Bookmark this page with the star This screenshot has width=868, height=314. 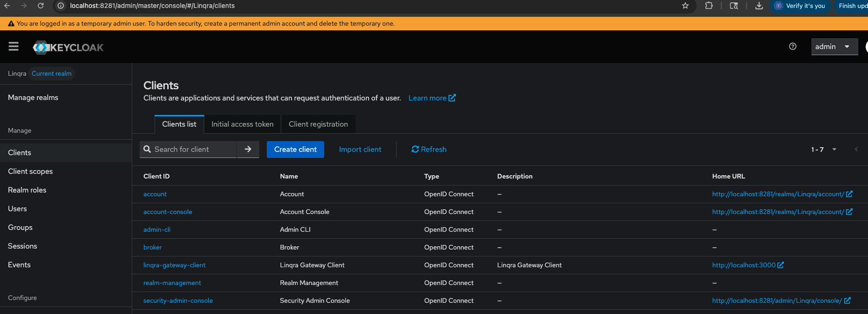[x=685, y=6]
